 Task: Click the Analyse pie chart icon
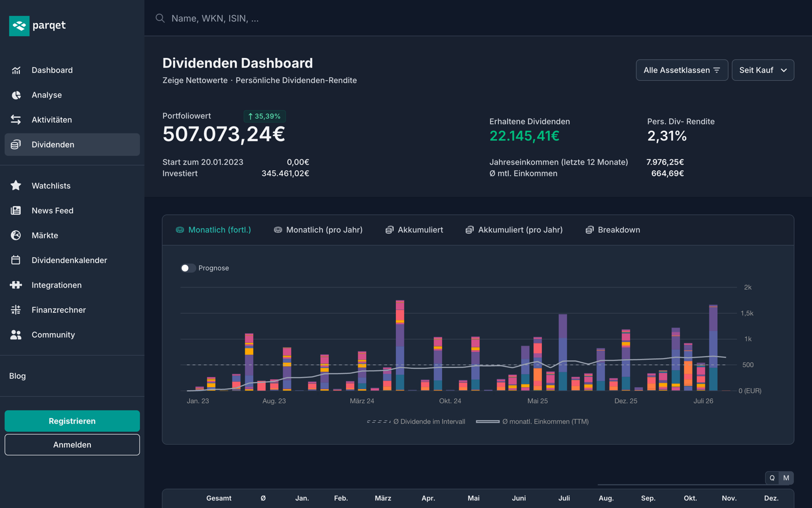(16, 95)
